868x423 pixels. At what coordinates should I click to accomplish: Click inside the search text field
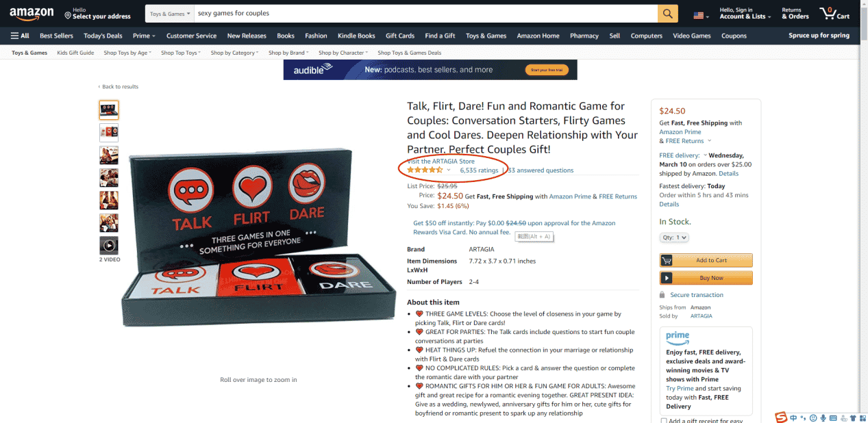pos(425,14)
